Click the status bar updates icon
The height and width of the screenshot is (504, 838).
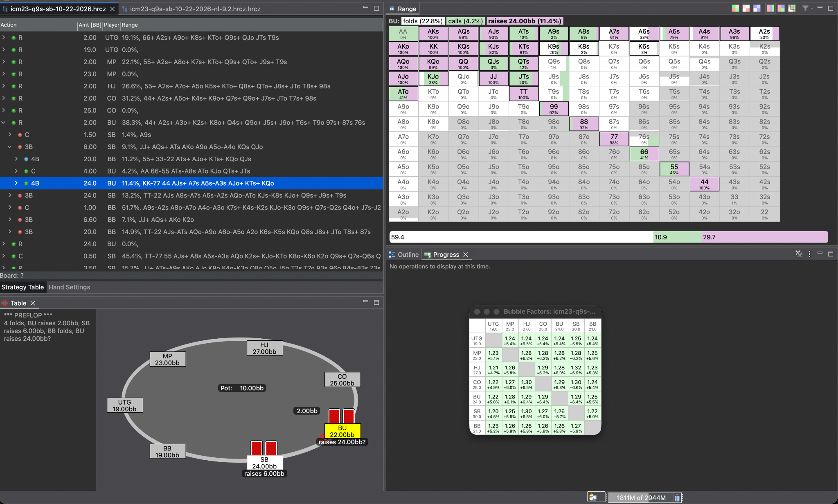[x=592, y=497]
